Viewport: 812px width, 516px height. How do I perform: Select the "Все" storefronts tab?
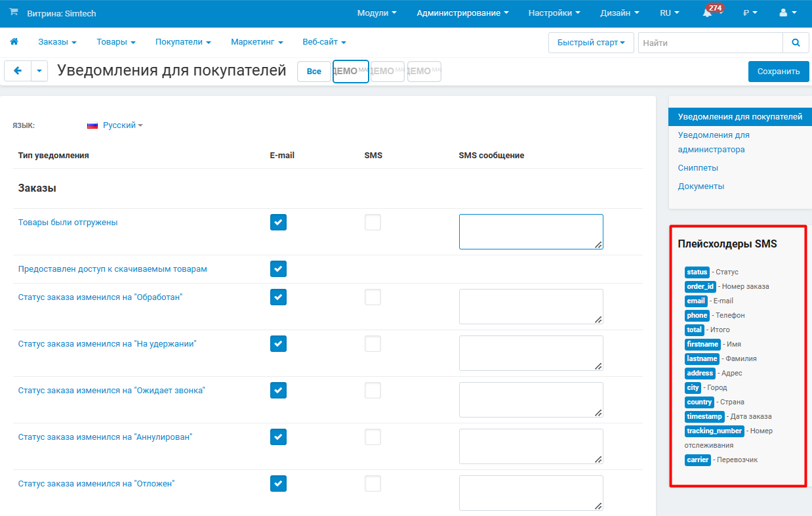(314, 72)
